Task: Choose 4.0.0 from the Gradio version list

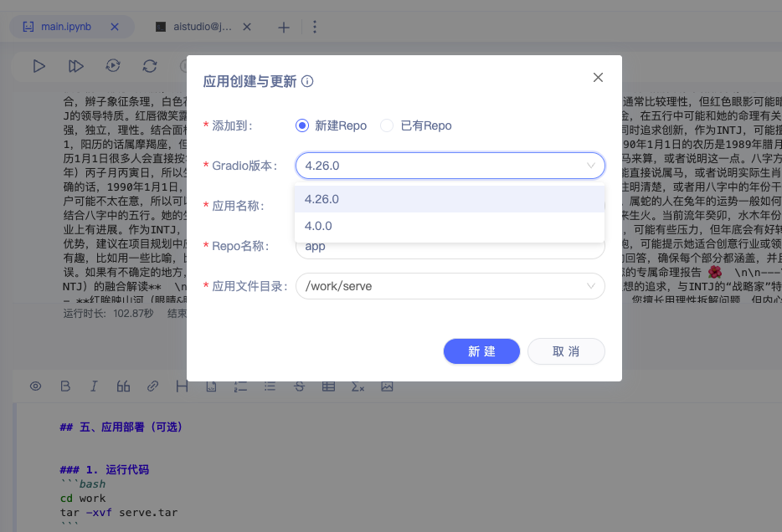Action: point(450,226)
